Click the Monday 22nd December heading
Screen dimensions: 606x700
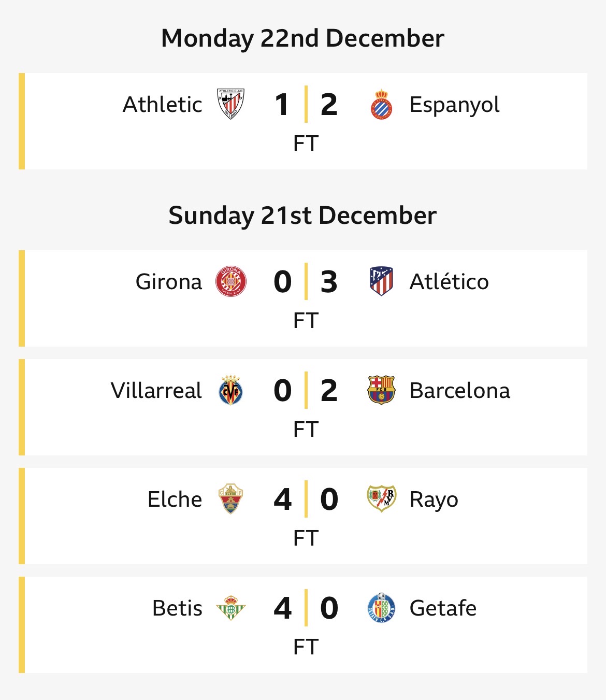pyautogui.click(x=303, y=38)
